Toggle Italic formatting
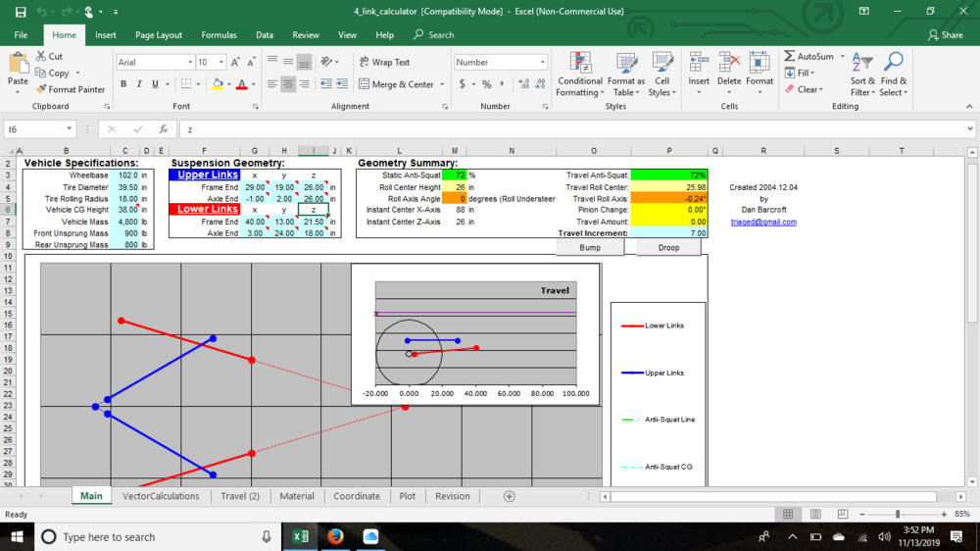The image size is (980, 551). (x=139, y=83)
